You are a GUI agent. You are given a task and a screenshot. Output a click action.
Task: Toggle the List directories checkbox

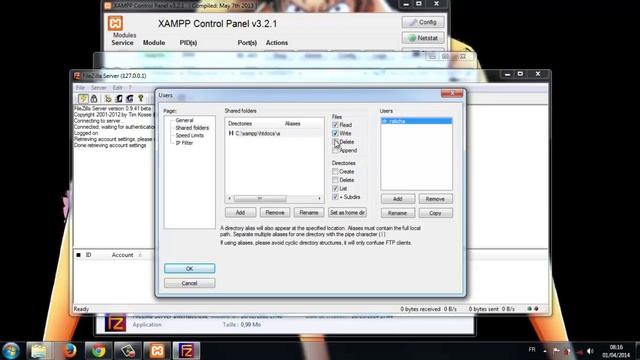335,189
